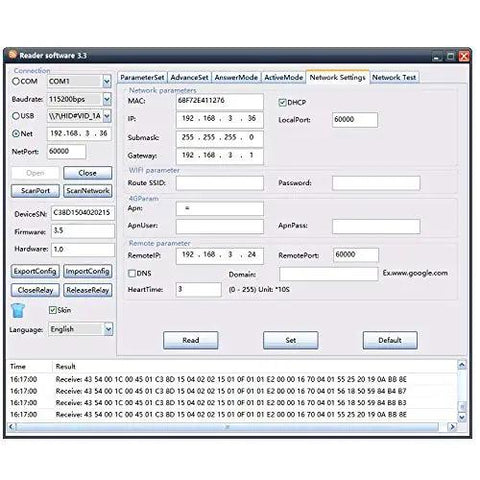This screenshot has height=480, width=480.
Task: Click the Reader software title bar icon
Action: coord(13,55)
